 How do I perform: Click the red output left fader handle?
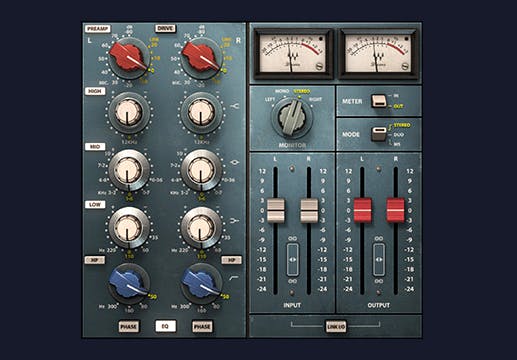coord(362,210)
